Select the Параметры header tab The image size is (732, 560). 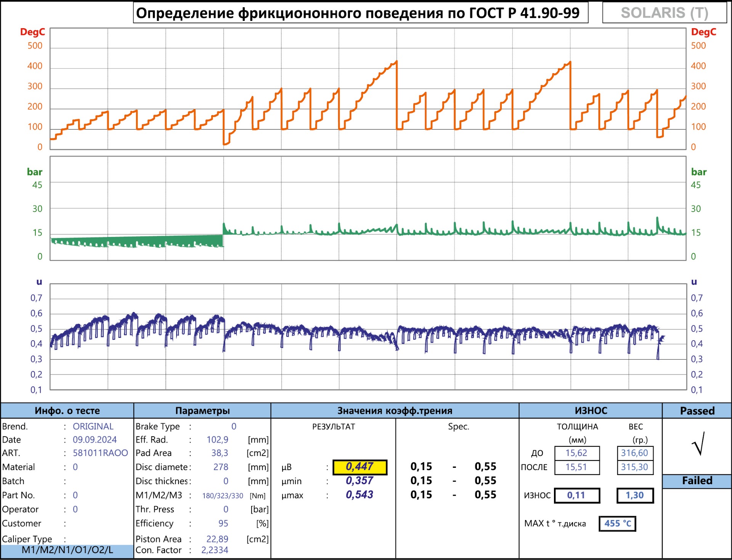(x=202, y=411)
